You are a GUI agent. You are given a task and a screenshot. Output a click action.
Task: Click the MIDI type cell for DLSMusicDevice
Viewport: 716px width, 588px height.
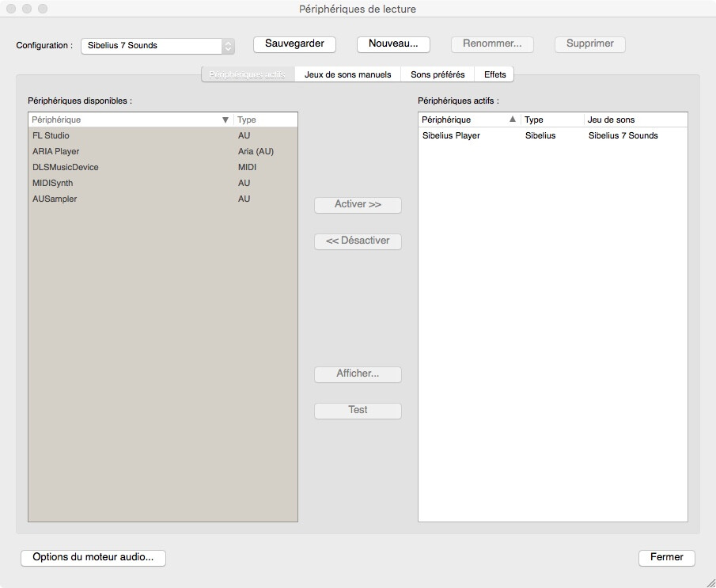[x=247, y=167]
